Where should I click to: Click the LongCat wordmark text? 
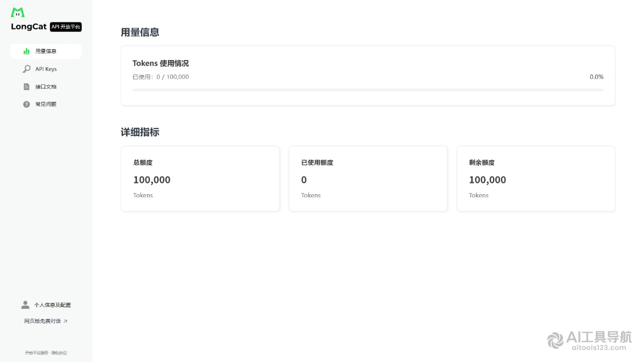pyautogui.click(x=29, y=27)
